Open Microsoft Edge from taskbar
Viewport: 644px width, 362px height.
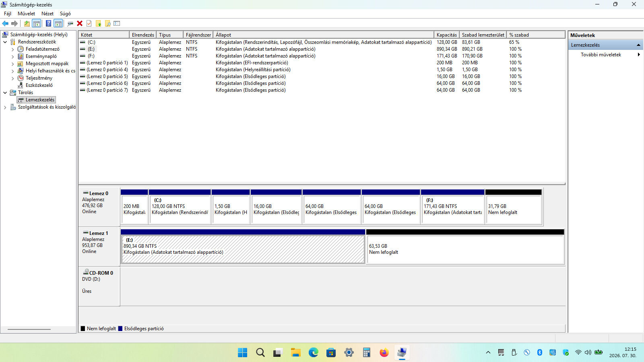tap(314, 353)
